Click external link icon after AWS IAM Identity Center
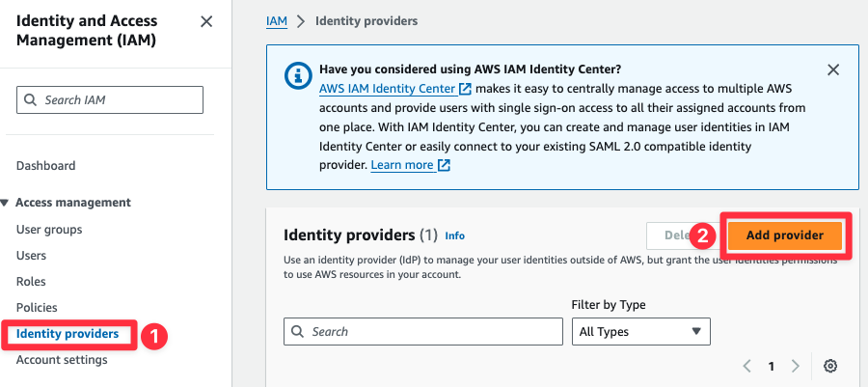868x387 pixels. 465,89
